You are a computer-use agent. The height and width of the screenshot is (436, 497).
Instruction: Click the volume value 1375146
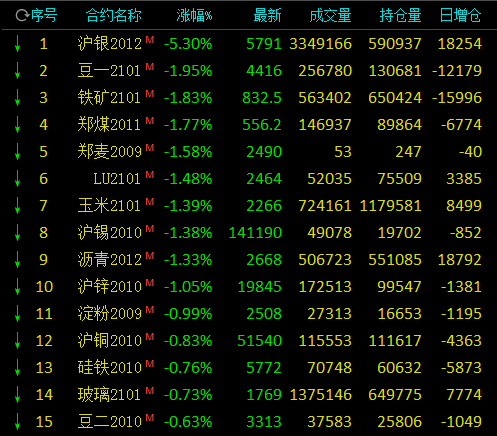[x=321, y=395]
